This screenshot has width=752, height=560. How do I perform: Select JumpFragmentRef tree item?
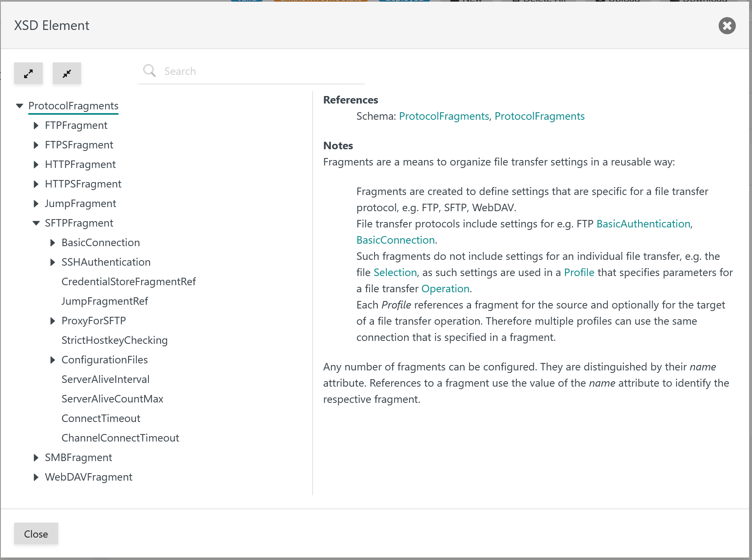point(105,301)
